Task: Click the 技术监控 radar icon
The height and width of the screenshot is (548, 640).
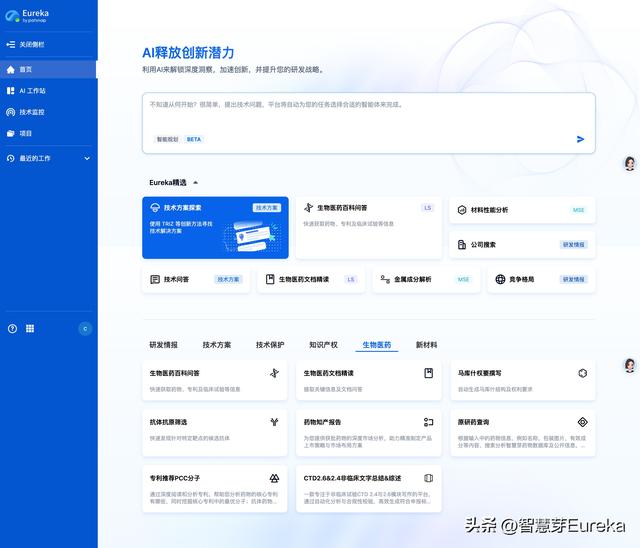Action: point(11,112)
